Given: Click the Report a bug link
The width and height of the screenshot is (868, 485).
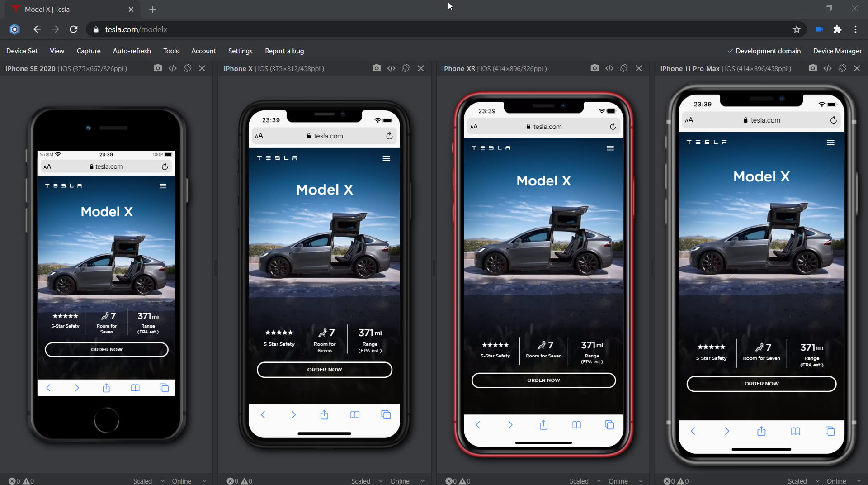Looking at the screenshot, I should pyautogui.click(x=284, y=51).
